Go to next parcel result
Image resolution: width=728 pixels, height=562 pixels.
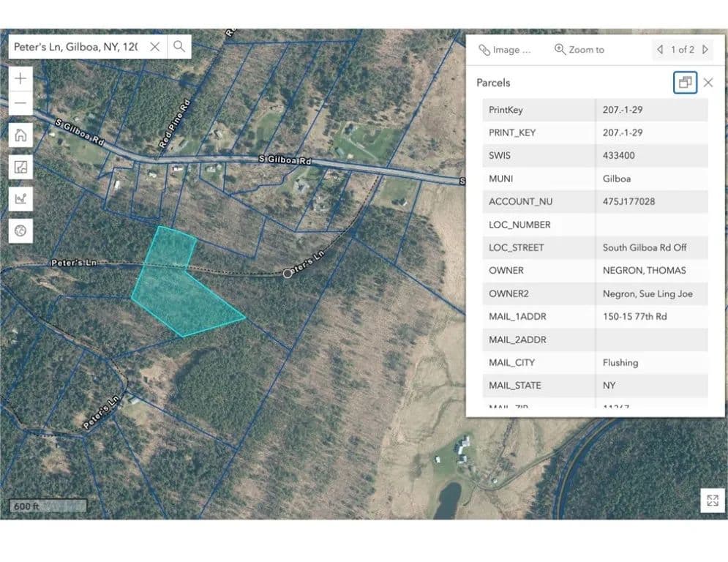pos(705,50)
